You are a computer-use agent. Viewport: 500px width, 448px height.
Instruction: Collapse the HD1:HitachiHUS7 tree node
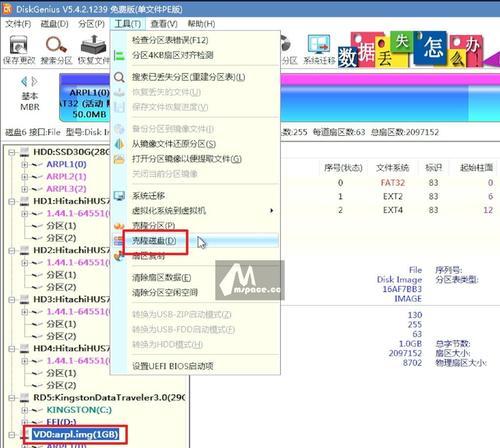tap(12, 201)
